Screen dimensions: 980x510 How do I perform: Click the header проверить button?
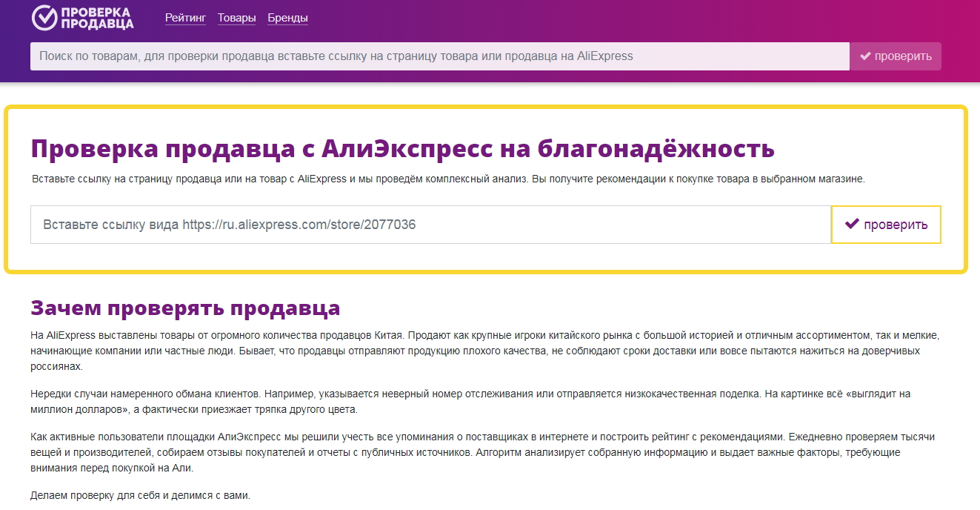pyautogui.click(x=896, y=56)
